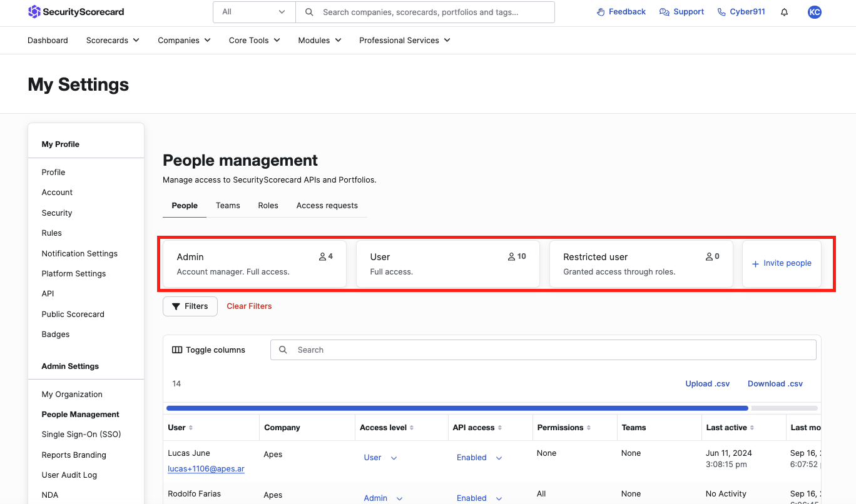Open Notification Settings in sidebar
The image size is (856, 504).
pos(79,253)
